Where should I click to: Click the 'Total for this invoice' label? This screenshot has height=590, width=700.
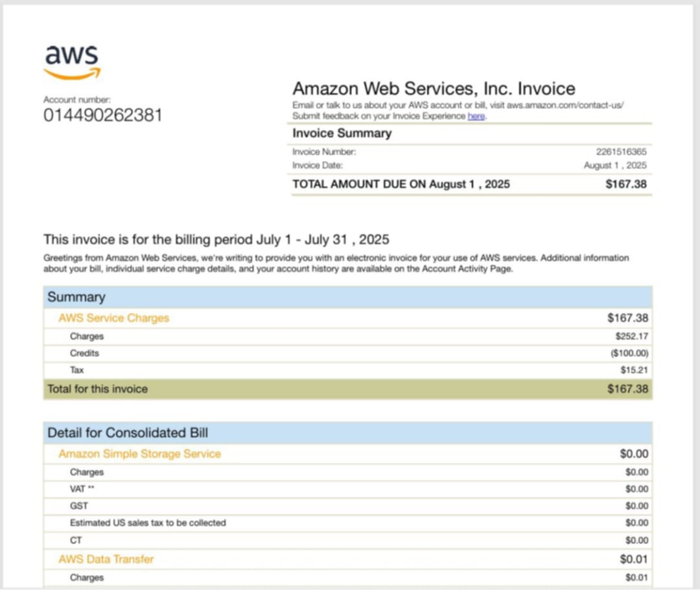(x=97, y=389)
